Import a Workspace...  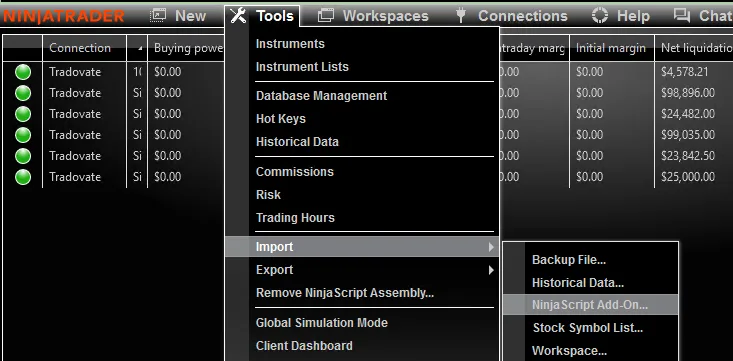click(569, 350)
